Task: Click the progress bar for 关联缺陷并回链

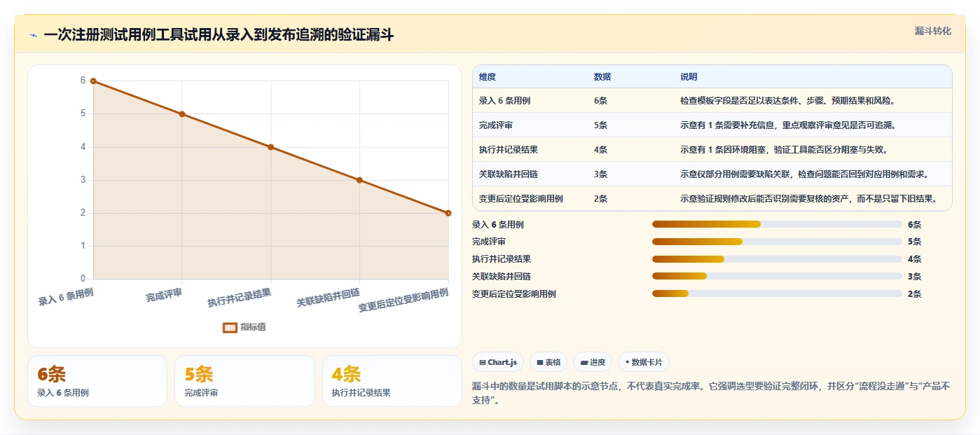Action: tap(777, 277)
